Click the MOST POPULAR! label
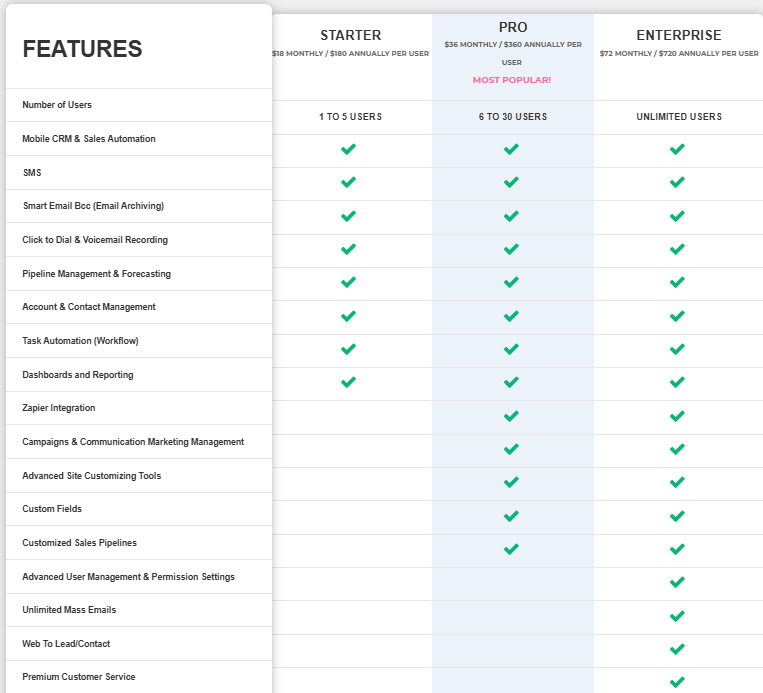The width and height of the screenshot is (763, 693). click(x=512, y=80)
